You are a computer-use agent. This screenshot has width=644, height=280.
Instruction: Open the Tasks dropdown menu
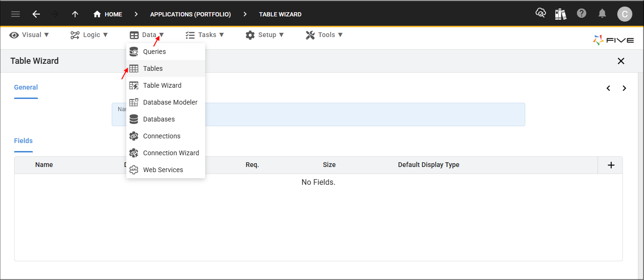pos(205,35)
